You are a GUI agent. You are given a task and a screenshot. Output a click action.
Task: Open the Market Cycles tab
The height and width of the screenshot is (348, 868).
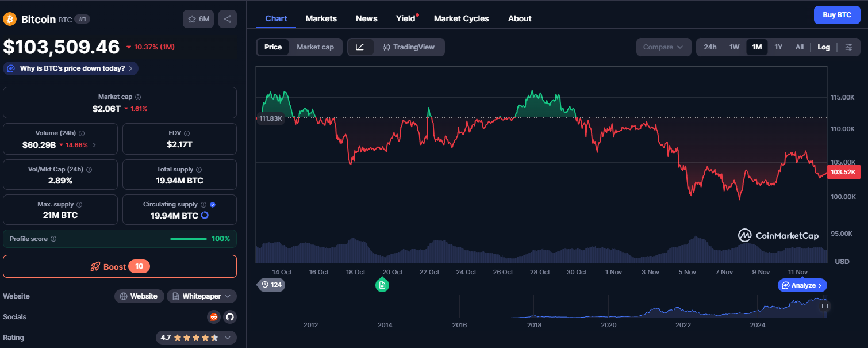click(x=461, y=18)
